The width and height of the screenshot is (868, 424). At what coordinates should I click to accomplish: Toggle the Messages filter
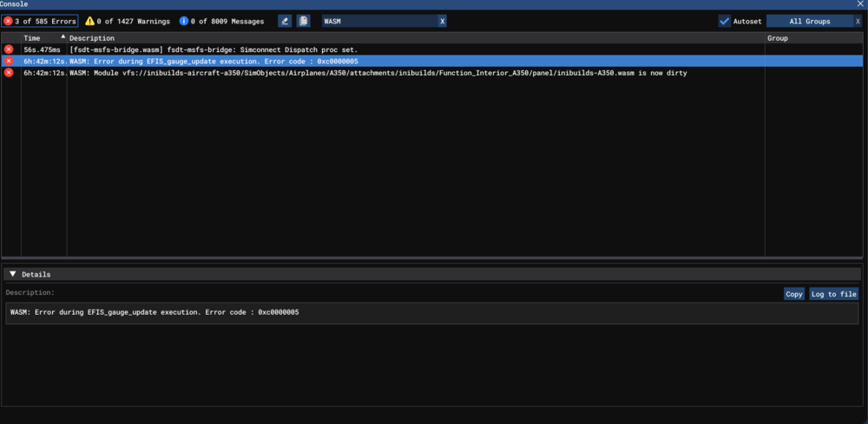[221, 21]
